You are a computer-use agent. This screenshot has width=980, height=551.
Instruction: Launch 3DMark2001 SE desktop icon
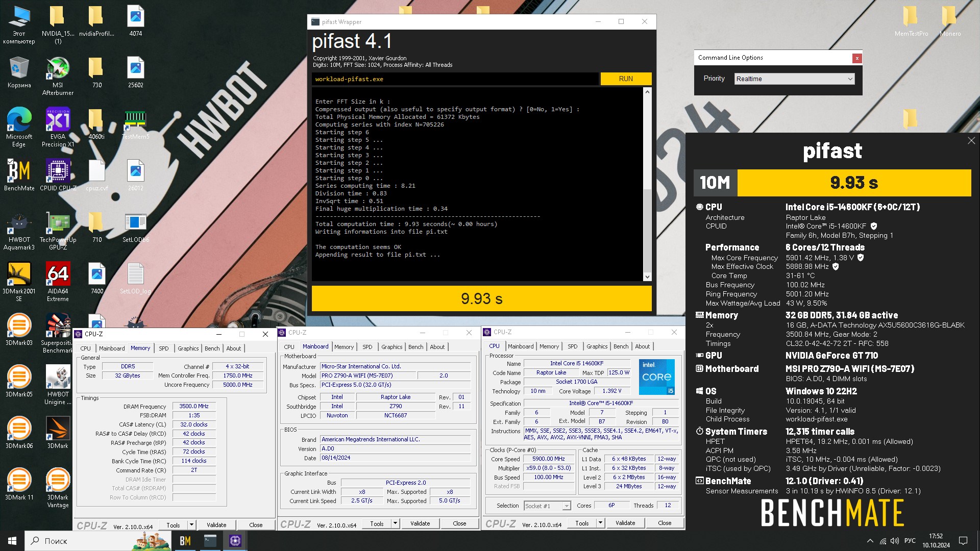[x=19, y=282]
